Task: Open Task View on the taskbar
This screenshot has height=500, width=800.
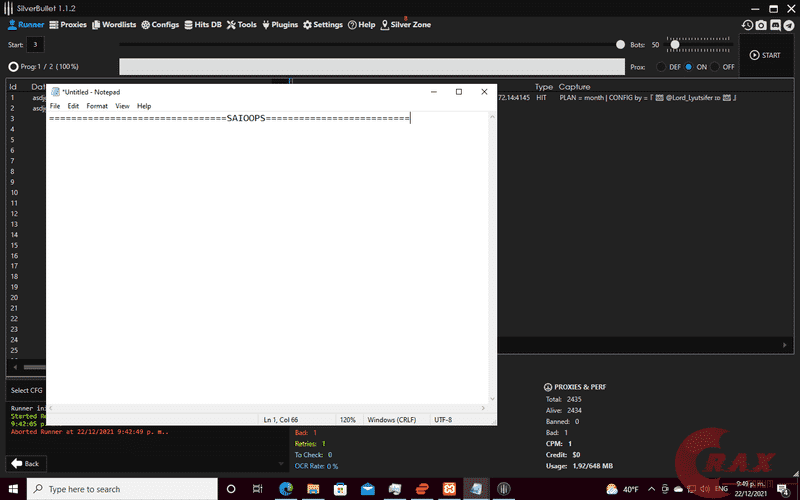Action: [258, 489]
